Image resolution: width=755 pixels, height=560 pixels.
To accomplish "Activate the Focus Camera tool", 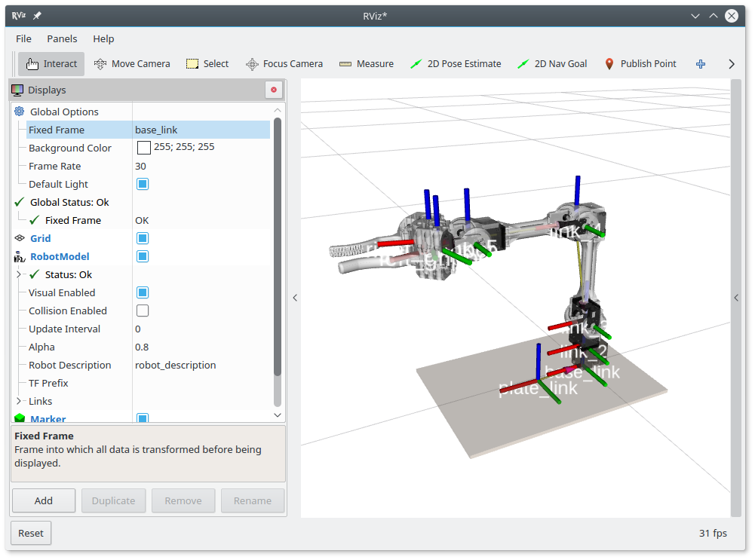I will [x=284, y=64].
